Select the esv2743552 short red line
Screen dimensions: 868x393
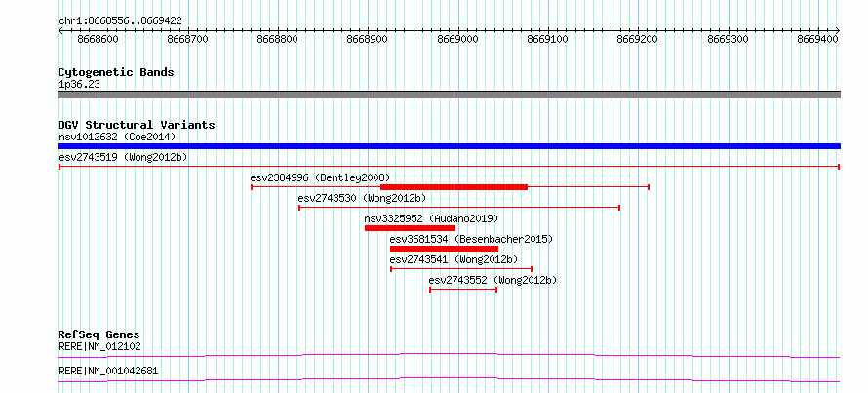pos(463,290)
